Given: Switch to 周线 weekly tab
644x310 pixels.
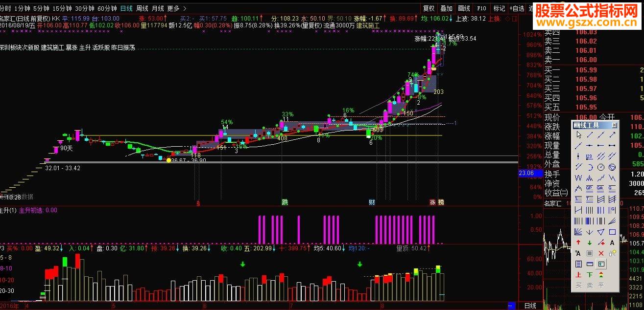Looking at the screenshot, I should [142, 8].
